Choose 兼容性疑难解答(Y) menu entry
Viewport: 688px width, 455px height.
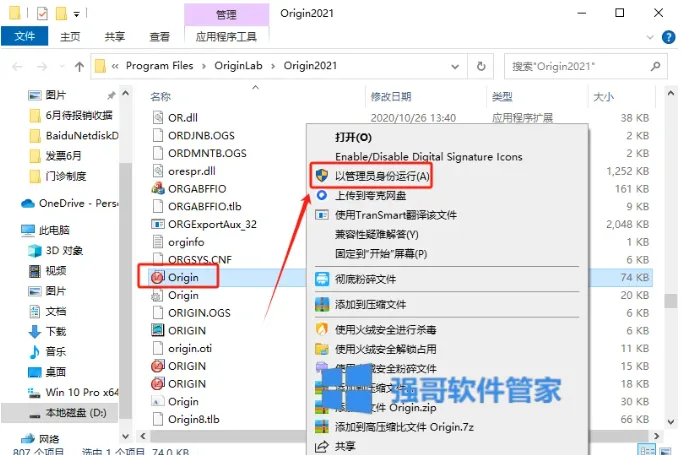coord(447,234)
